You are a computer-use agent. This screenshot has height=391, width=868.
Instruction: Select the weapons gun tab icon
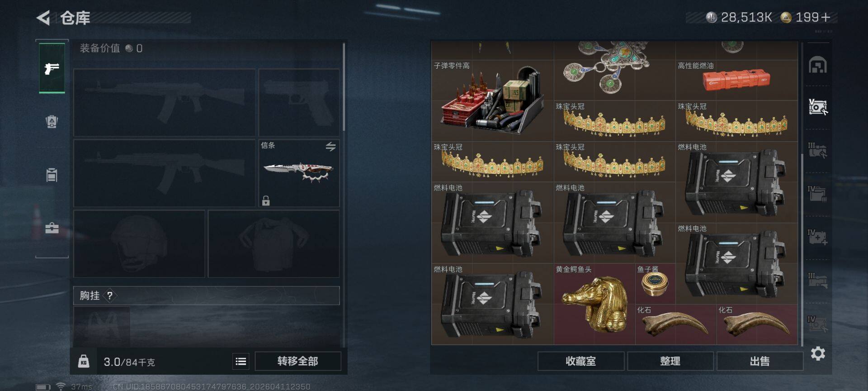52,68
